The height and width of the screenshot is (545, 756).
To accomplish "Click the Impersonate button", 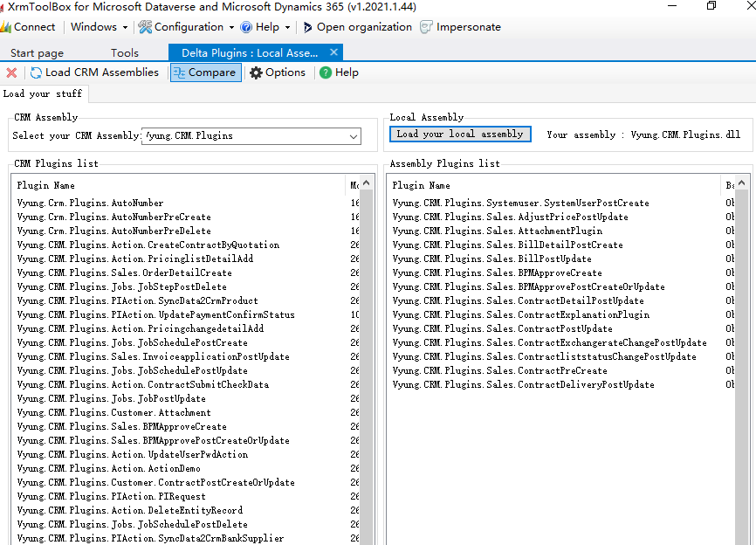I will [x=460, y=27].
